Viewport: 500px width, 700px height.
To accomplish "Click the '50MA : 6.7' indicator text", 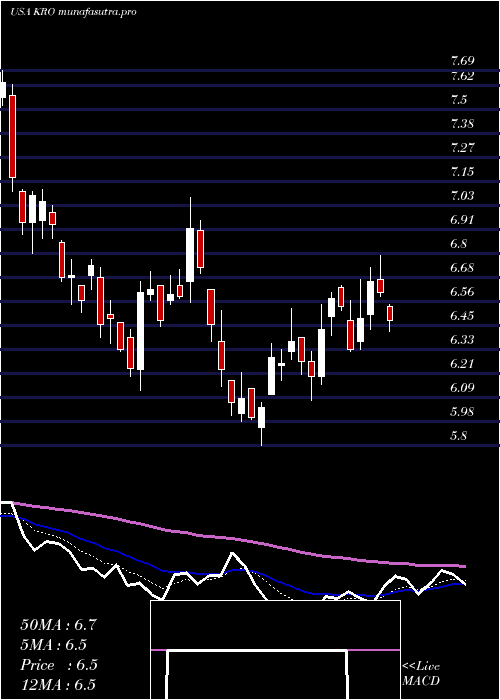I will (58, 625).
